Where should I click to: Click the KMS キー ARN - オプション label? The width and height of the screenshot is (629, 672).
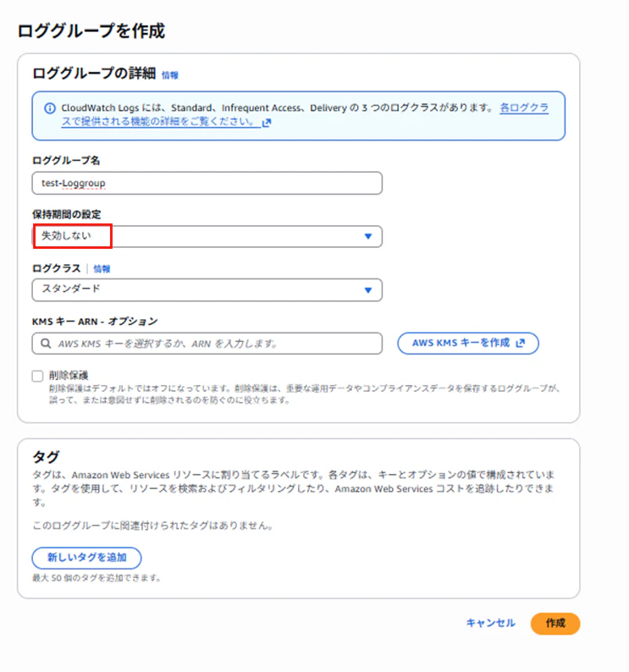[x=95, y=322]
